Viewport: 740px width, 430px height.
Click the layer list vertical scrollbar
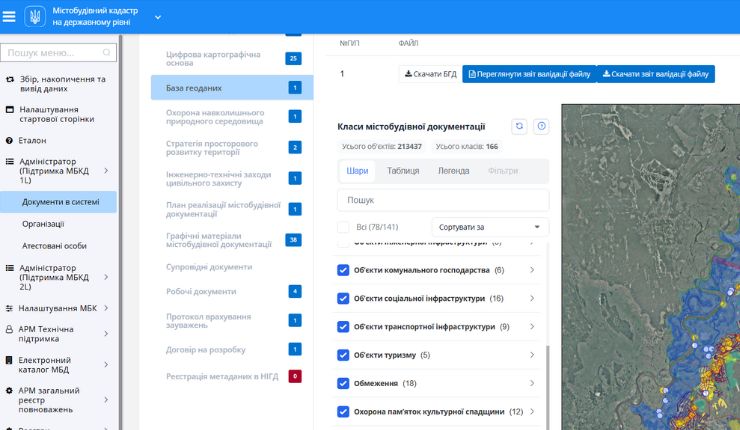point(547,380)
